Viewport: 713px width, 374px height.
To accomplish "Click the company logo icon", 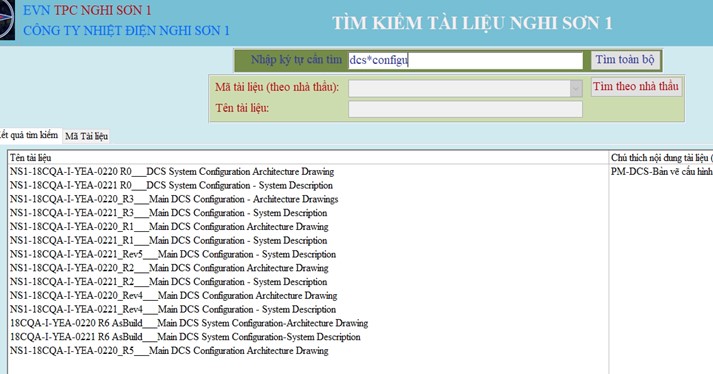I will coord(7,20).
